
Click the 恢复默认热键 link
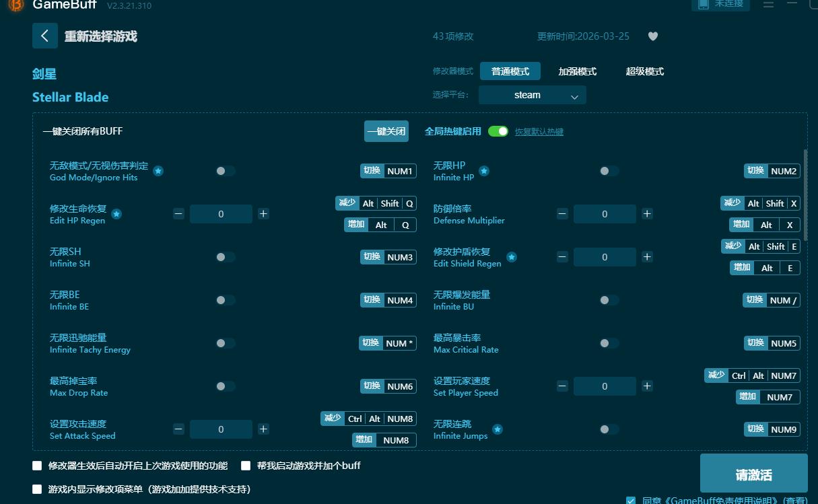pyautogui.click(x=539, y=131)
